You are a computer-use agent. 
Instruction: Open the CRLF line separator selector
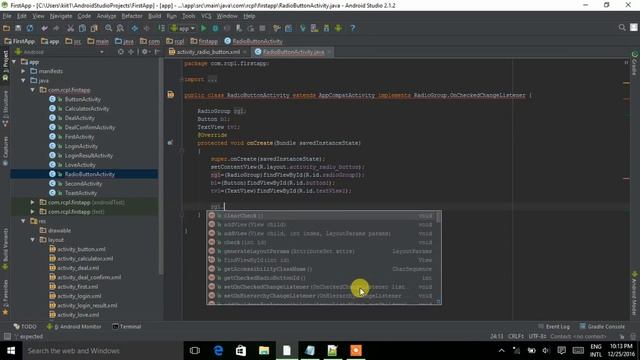click(x=516, y=336)
